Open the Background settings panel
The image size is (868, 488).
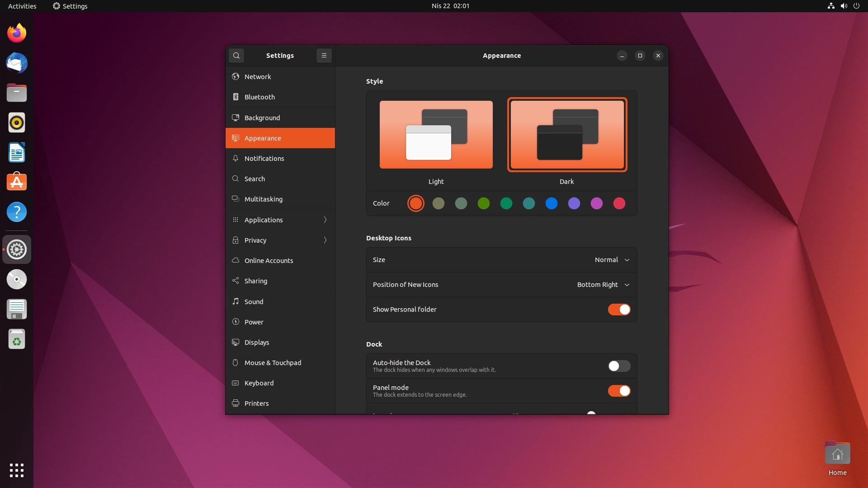[280, 117]
